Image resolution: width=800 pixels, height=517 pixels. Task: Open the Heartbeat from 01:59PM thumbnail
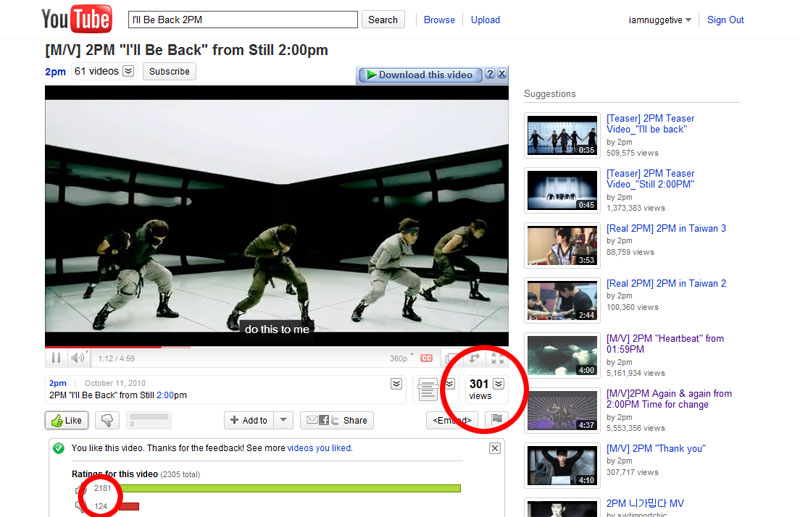562,356
